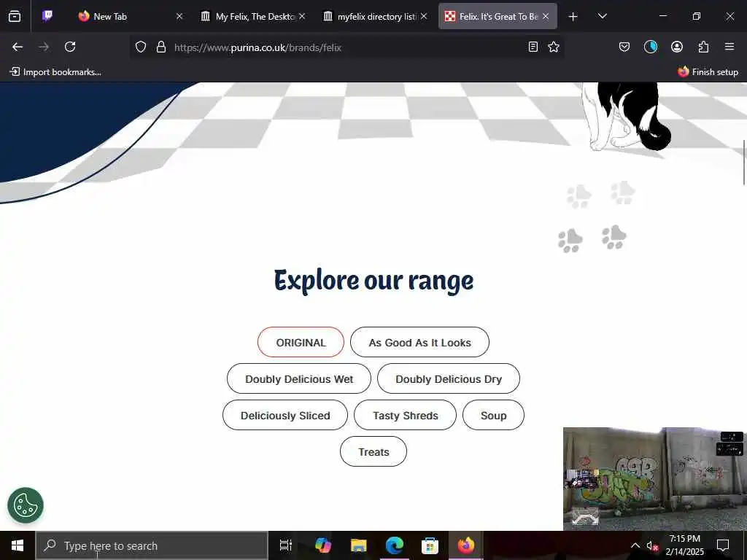Select the Doubly Delicious Wet range
This screenshot has height=560, width=747.
(x=299, y=378)
